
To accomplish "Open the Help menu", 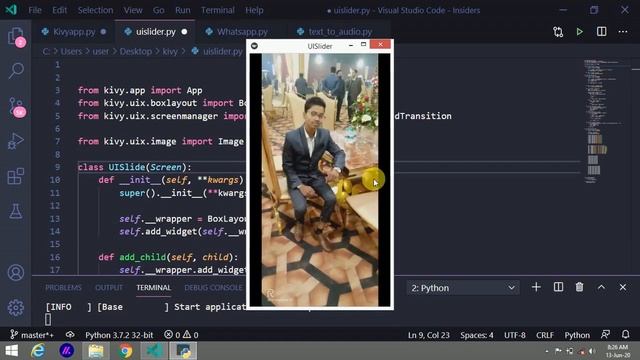I will coord(254,10).
